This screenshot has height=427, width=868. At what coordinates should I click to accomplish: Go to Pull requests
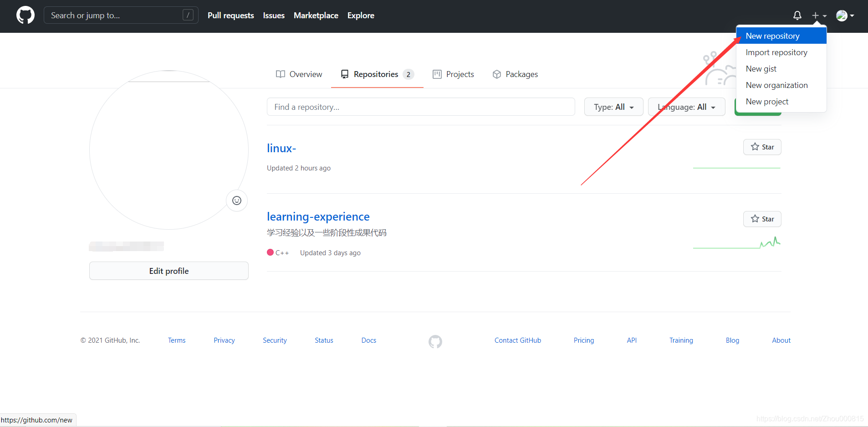pos(231,15)
